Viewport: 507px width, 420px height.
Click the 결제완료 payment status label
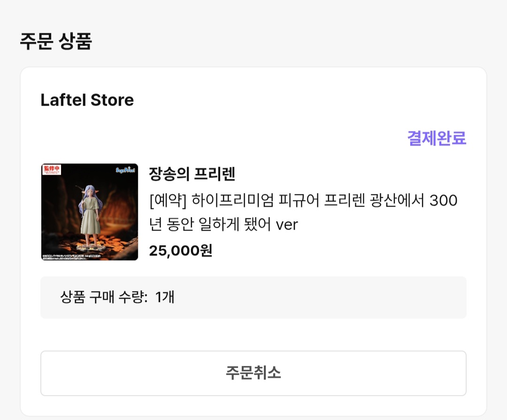[x=437, y=138]
